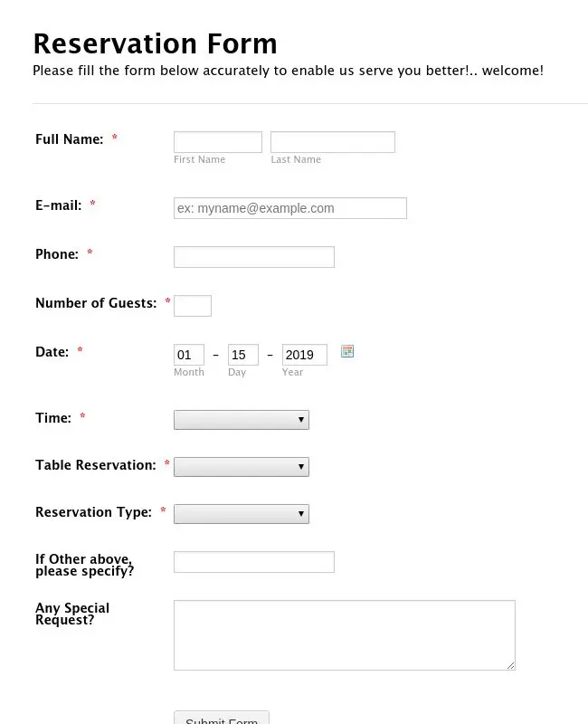
Task: Click the E-mail label text
Action: (59, 205)
